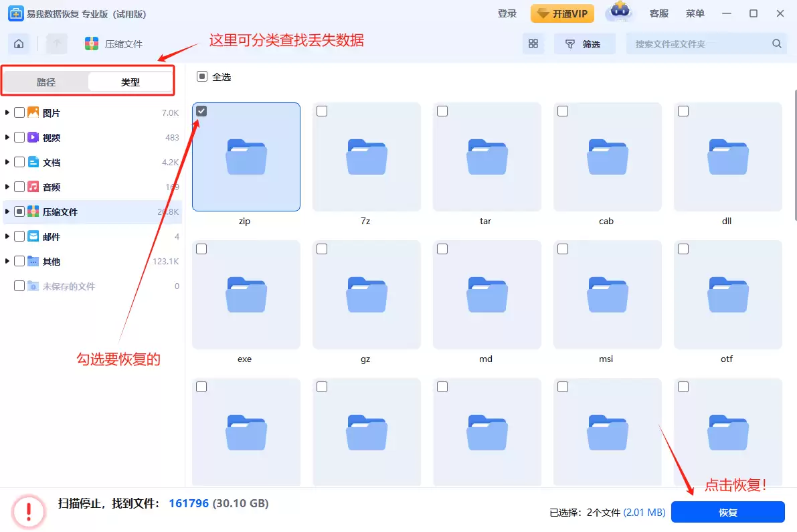The image size is (797, 532).
Task: Click the robot assistant avatar icon
Action: [x=619, y=13]
